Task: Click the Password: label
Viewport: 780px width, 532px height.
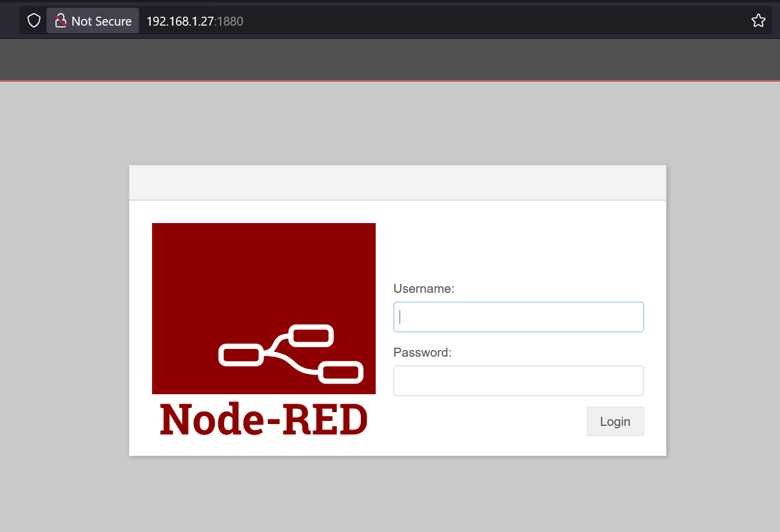Action: point(423,352)
